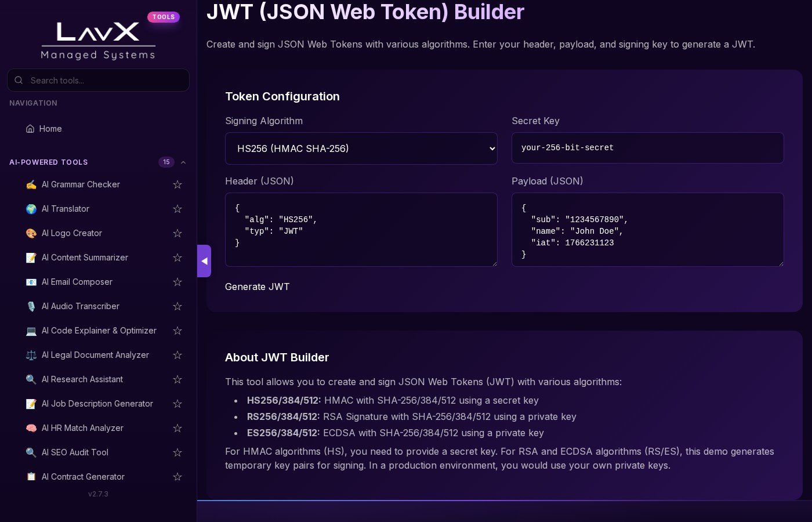This screenshot has width=812, height=522.
Task: Select AI Research Assistant from the sidebar
Action: pos(82,379)
